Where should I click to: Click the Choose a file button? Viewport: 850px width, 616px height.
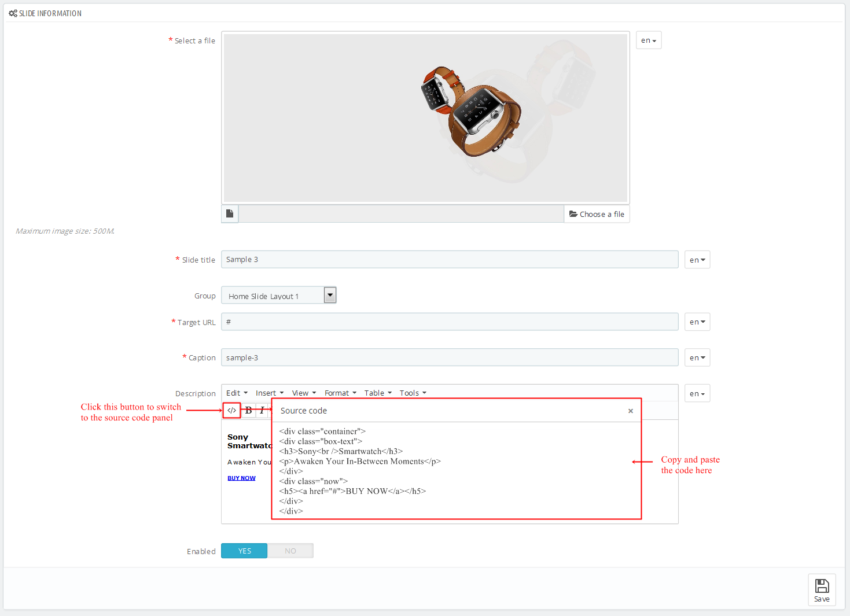point(597,214)
